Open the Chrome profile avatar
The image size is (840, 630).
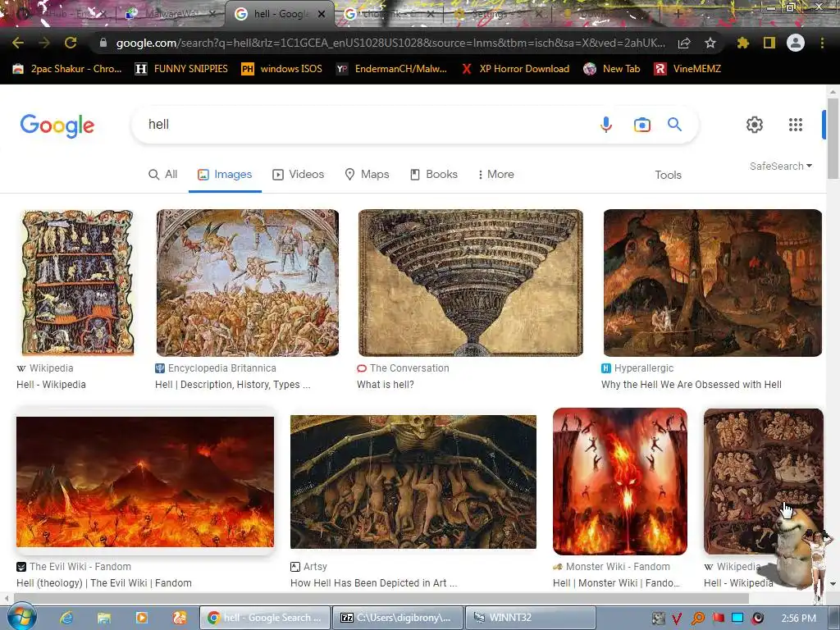(x=796, y=43)
